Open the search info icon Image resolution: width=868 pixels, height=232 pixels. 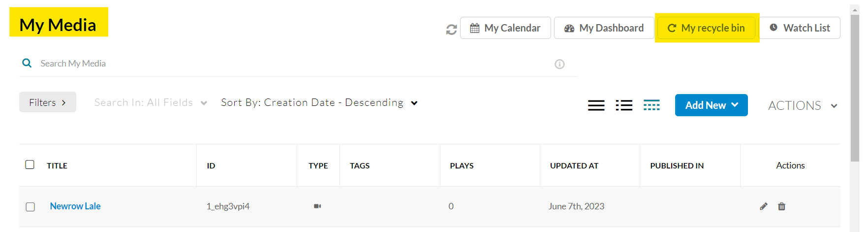pos(559,64)
